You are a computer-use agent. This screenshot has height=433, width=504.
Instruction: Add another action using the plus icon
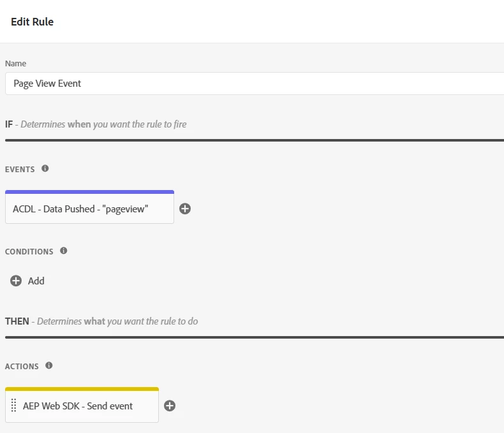(170, 406)
